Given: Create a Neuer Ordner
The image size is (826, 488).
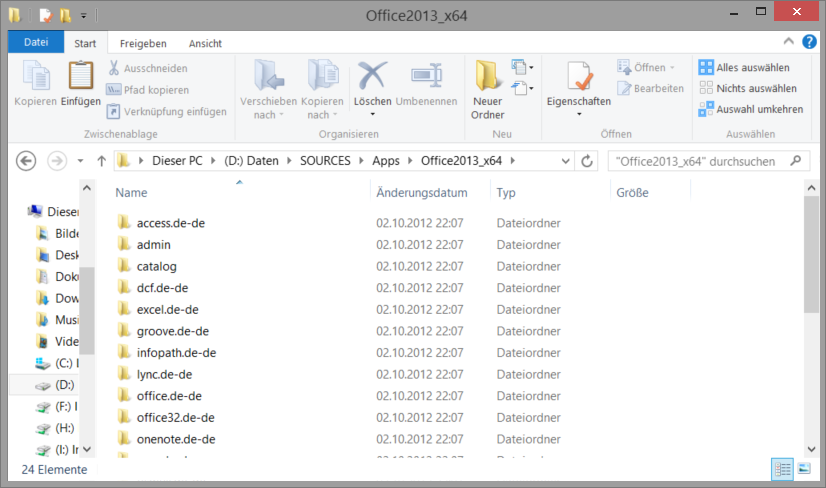Looking at the screenshot, I should pyautogui.click(x=488, y=90).
